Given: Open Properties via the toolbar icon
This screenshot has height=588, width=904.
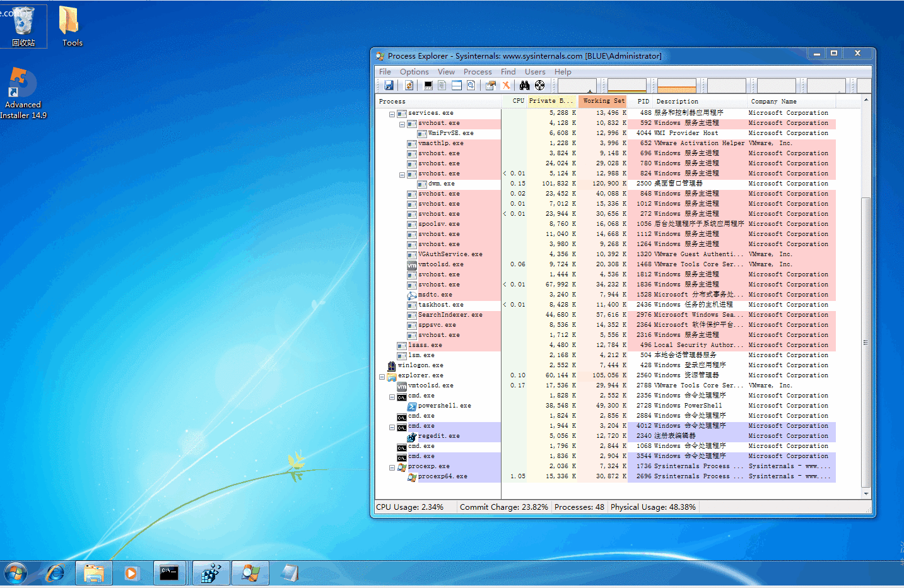Looking at the screenshot, I should click(x=491, y=85).
